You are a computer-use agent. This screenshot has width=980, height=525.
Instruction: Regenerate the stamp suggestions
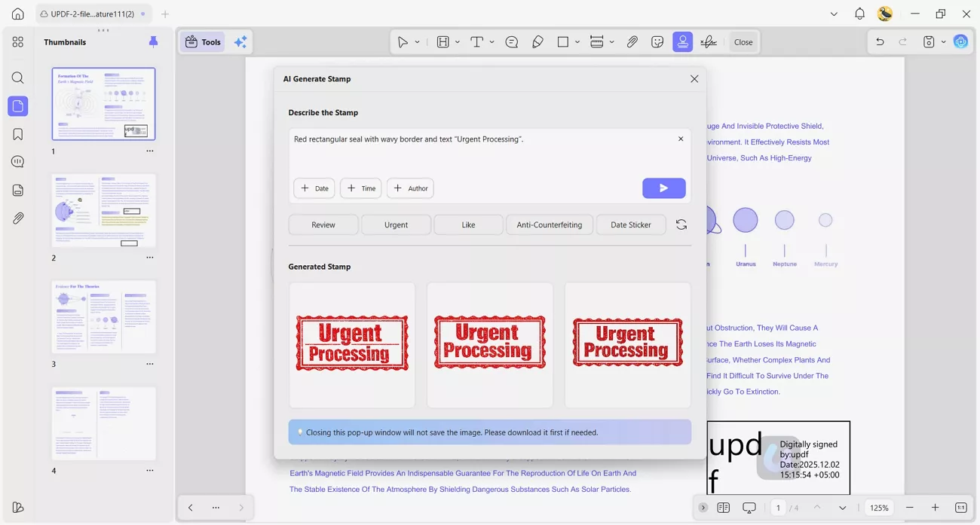coord(681,224)
